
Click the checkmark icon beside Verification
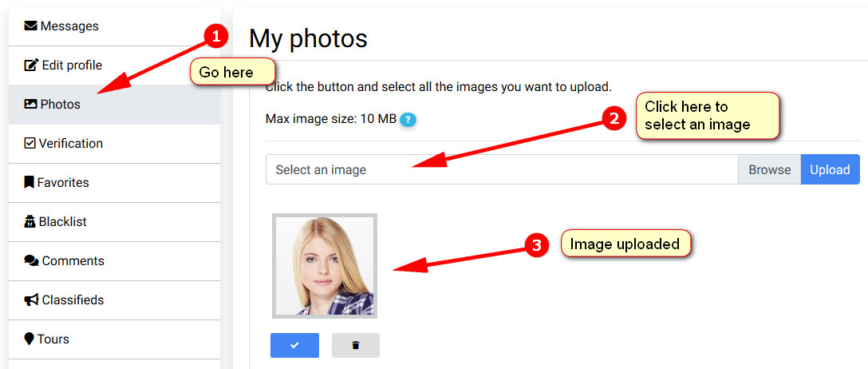[x=30, y=144]
